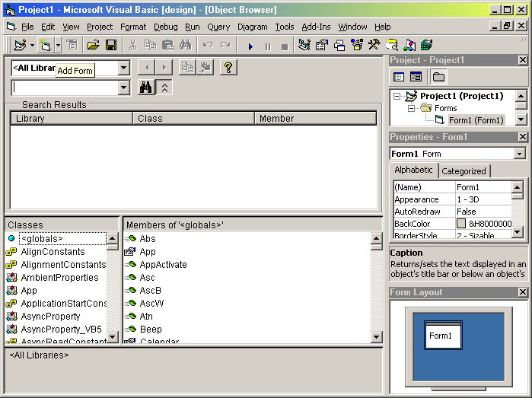Viewport: 532px width, 398px height.
Task: Switch to the Alphabetic tab
Action: coord(413,170)
